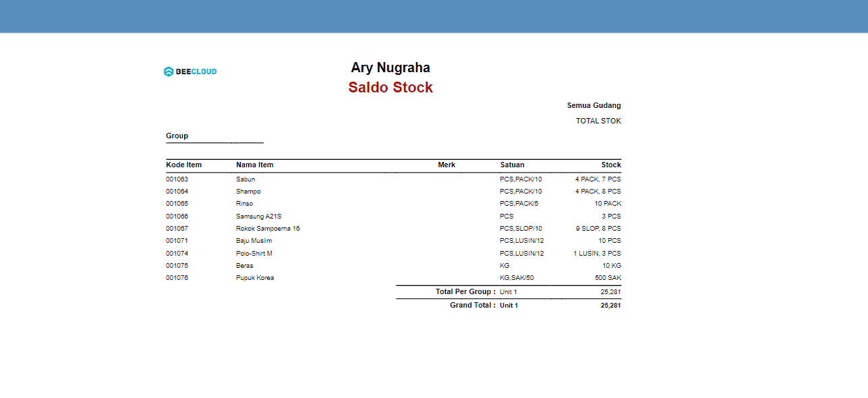Click the Stock column header
Image resolution: width=868 pixels, height=398 pixels.
tap(611, 165)
